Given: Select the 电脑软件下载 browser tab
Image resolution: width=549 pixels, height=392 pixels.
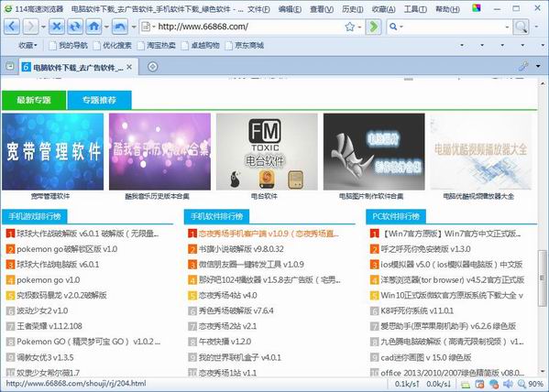Looking at the screenshot, I should pyautogui.click(x=78, y=67).
